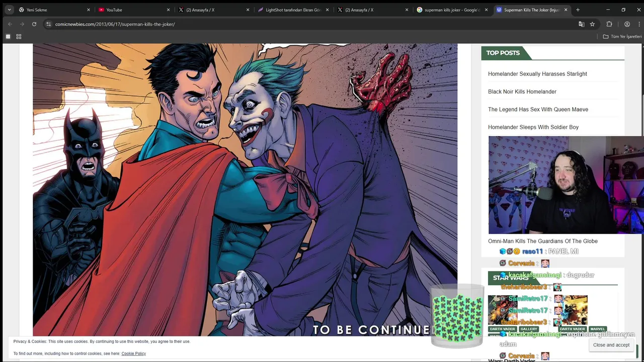Open The Legend Has Sex With Queen Maeve post

pyautogui.click(x=538, y=109)
